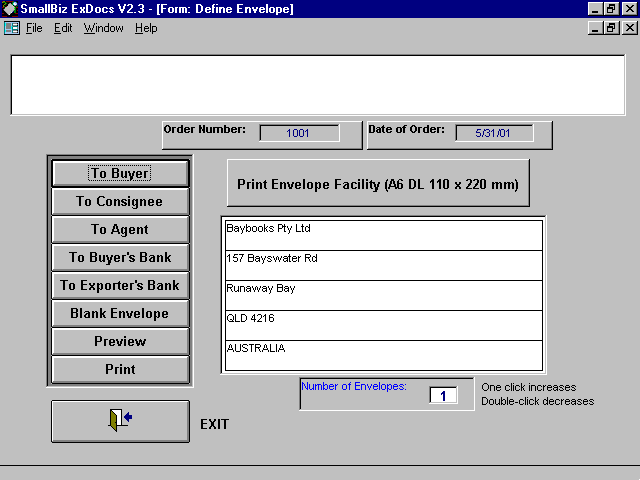This screenshot has width=640, height=480.
Task: Open the File menu
Action: (34, 28)
